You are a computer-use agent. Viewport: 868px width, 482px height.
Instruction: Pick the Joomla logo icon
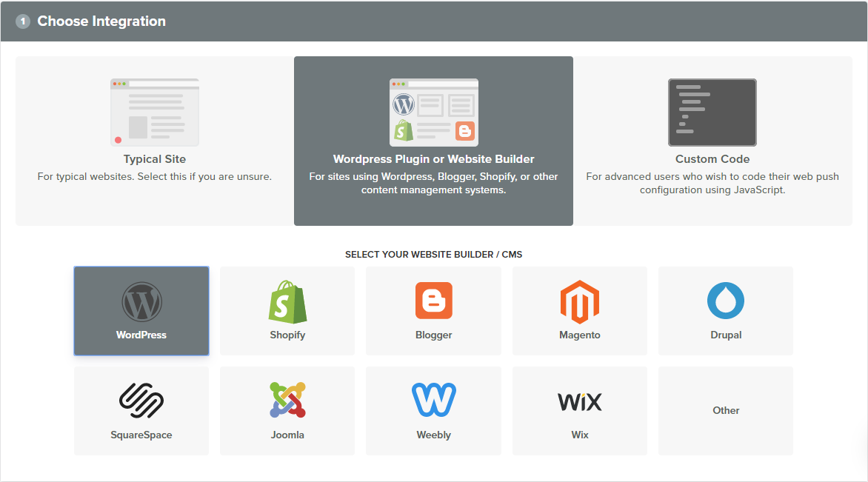click(287, 401)
